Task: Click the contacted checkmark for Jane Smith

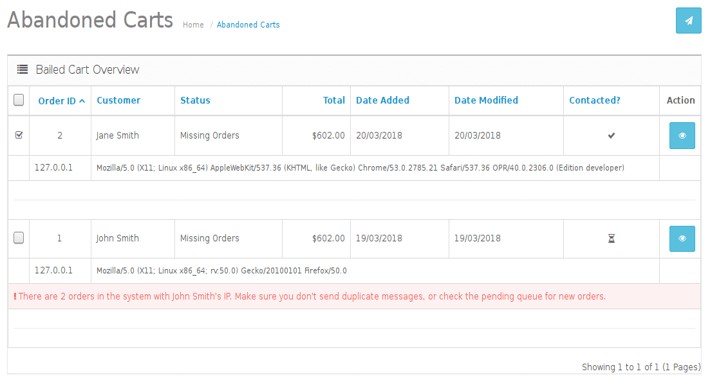Action: coord(611,135)
